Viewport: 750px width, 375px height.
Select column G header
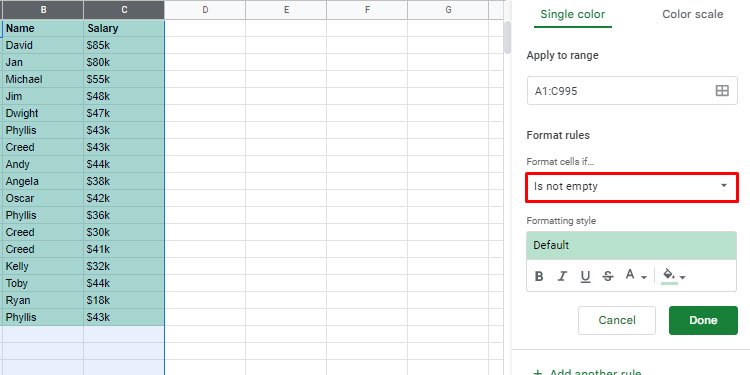pyautogui.click(x=448, y=10)
